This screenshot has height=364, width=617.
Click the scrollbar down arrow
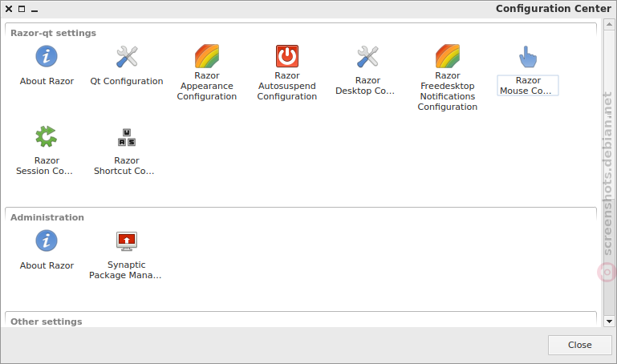pos(609,322)
